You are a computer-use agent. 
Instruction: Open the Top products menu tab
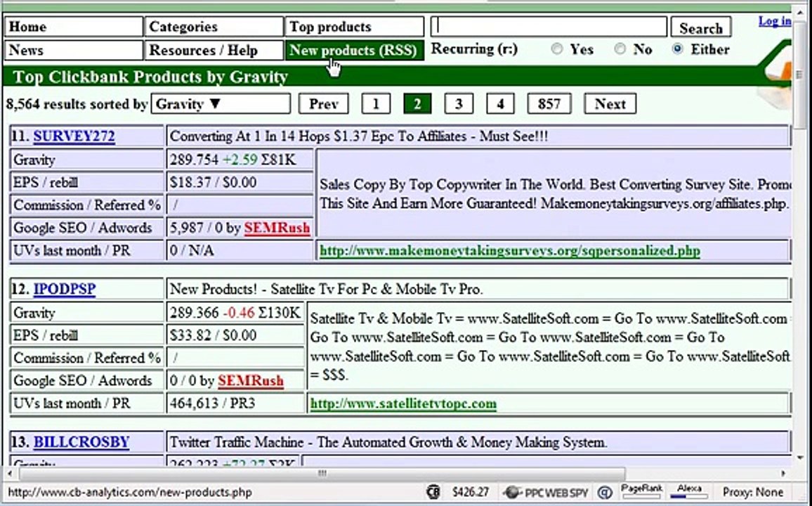354,27
